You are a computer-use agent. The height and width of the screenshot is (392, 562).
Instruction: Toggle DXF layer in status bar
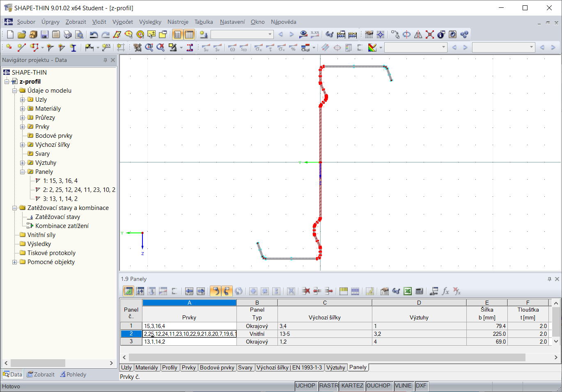tap(421, 386)
